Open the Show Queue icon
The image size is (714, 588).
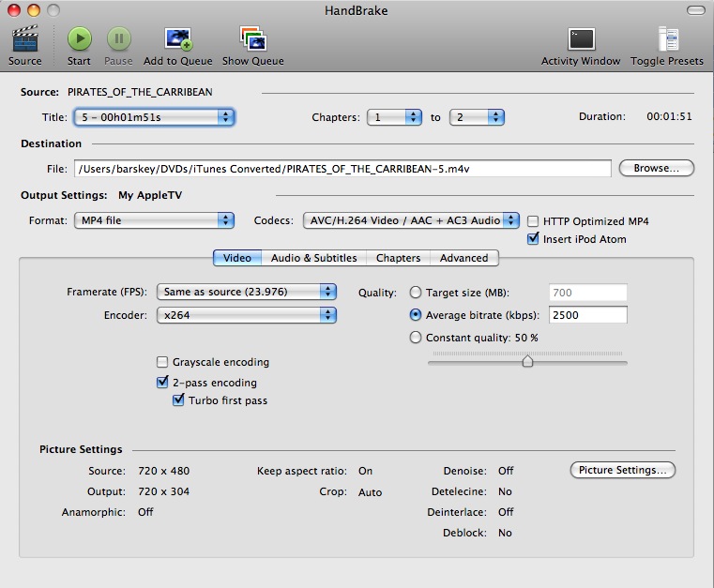coord(252,38)
